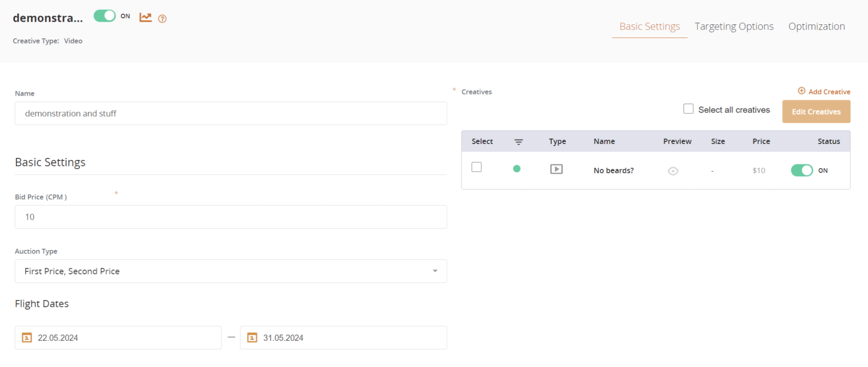Click the end date calendar icon
The width and height of the screenshot is (868, 367).
point(252,337)
